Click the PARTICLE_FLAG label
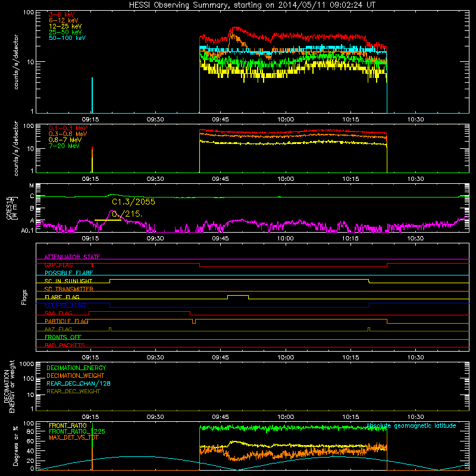Screen dimensions: 476x476 (x=66, y=321)
